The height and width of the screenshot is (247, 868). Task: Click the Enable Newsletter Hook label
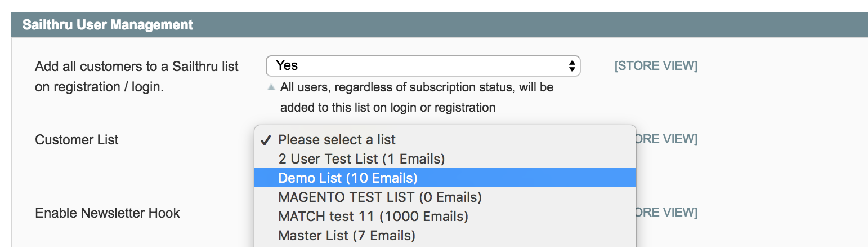coord(108,213)
